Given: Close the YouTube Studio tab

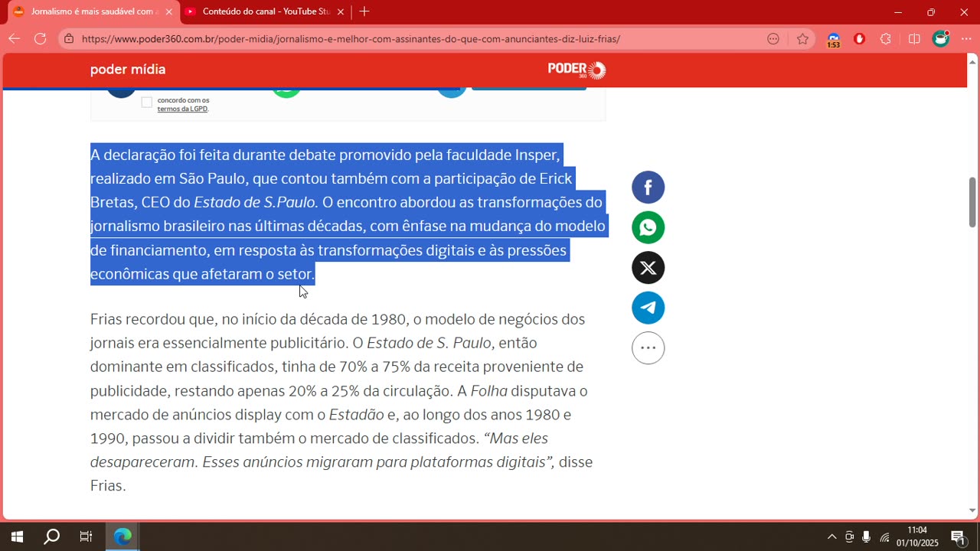Looking at the screenshot, I should coord(341,11).
